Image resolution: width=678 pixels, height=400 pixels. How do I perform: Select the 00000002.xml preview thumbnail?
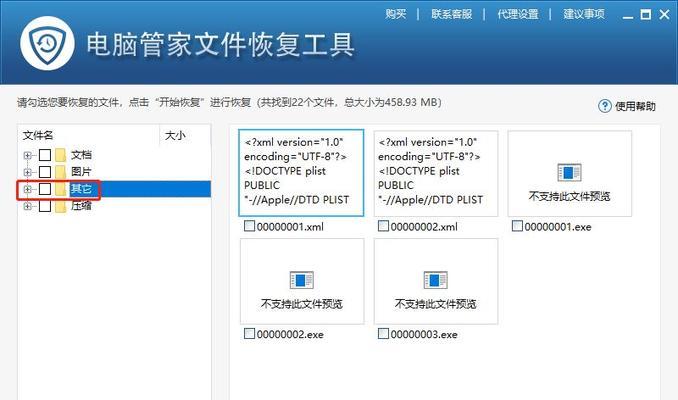click(436, 173)
